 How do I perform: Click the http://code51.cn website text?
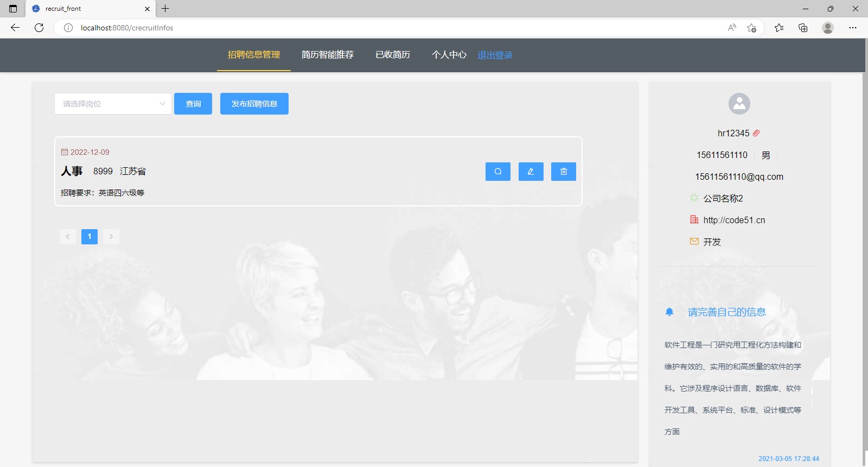coord(734,220)
